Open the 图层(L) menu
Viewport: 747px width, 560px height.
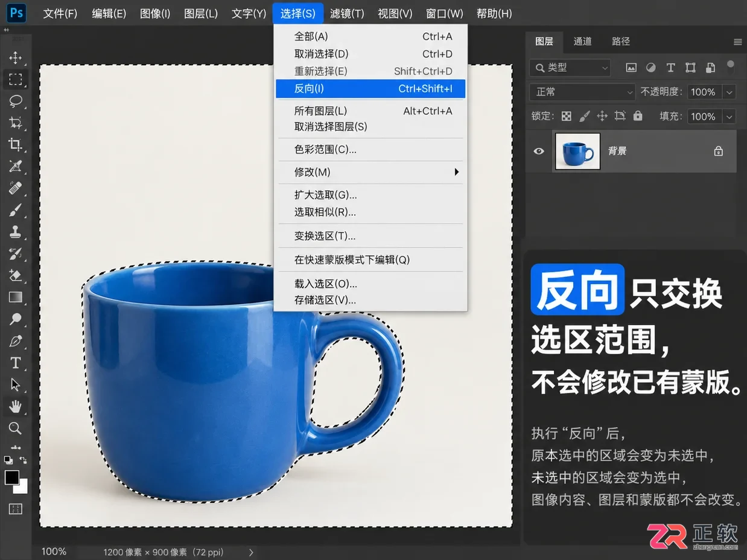[201, 13]
